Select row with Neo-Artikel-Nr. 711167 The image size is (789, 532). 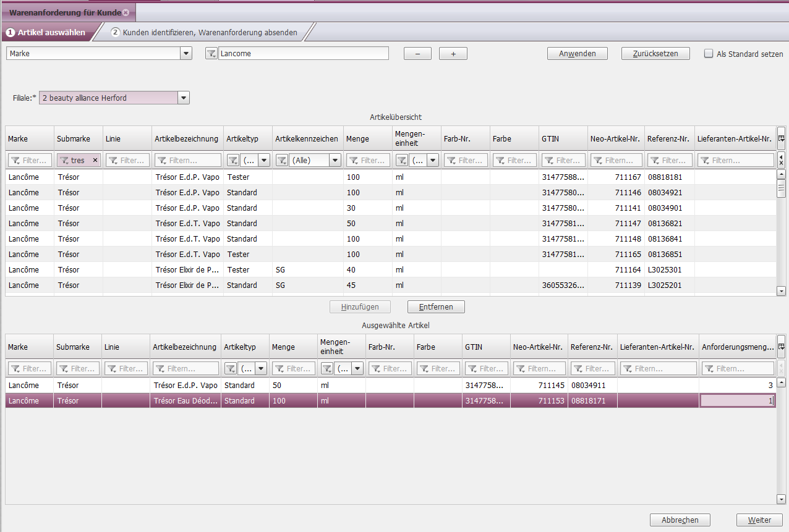point(391,177)
